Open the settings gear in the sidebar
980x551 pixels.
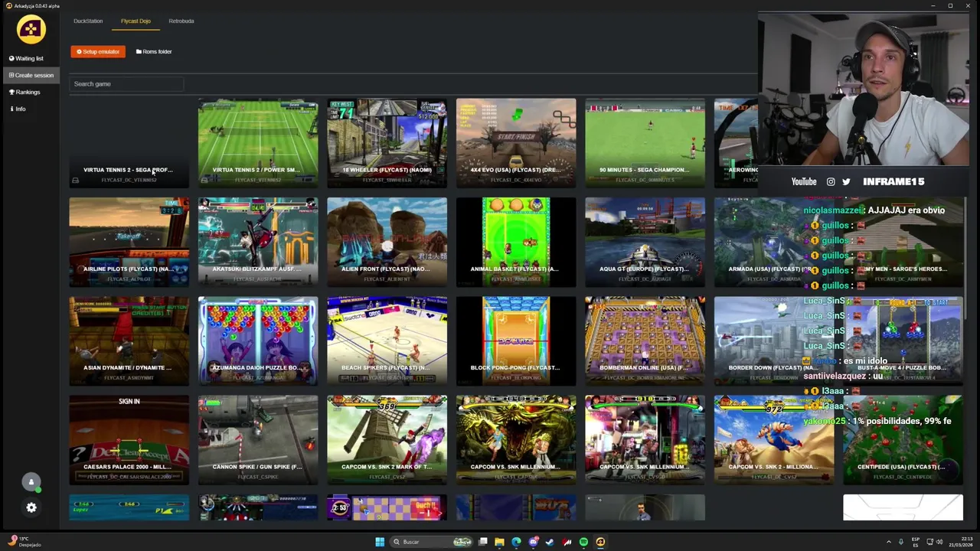pyautogui.click(x=31, y=507)
